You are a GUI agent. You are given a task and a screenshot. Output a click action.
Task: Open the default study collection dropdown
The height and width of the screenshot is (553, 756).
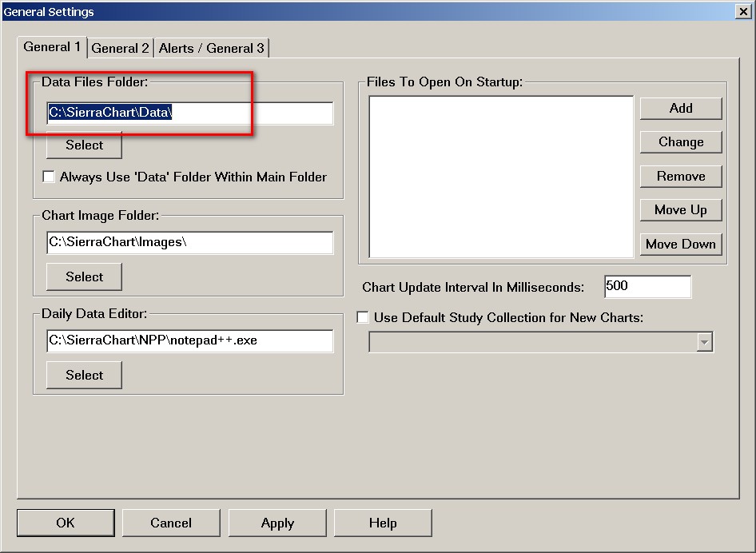point(704,342)
